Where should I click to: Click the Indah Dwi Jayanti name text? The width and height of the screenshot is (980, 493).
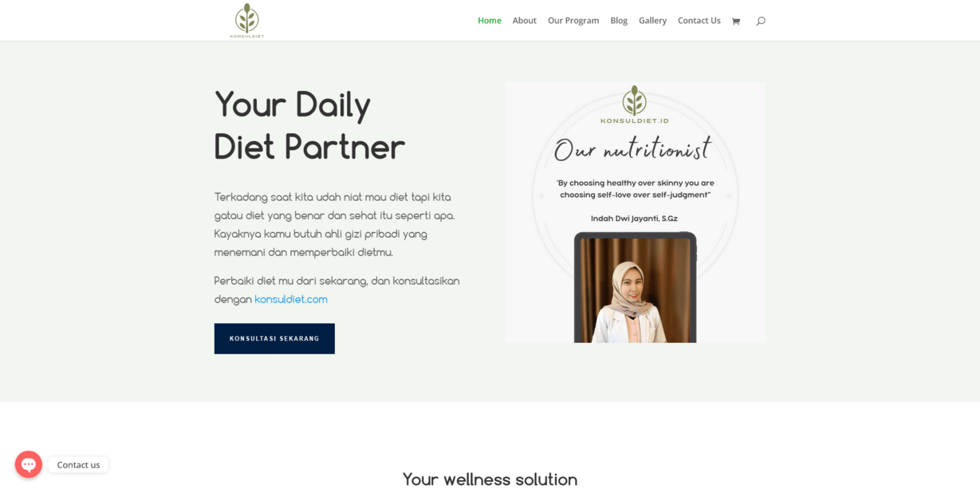coord(634,219)
